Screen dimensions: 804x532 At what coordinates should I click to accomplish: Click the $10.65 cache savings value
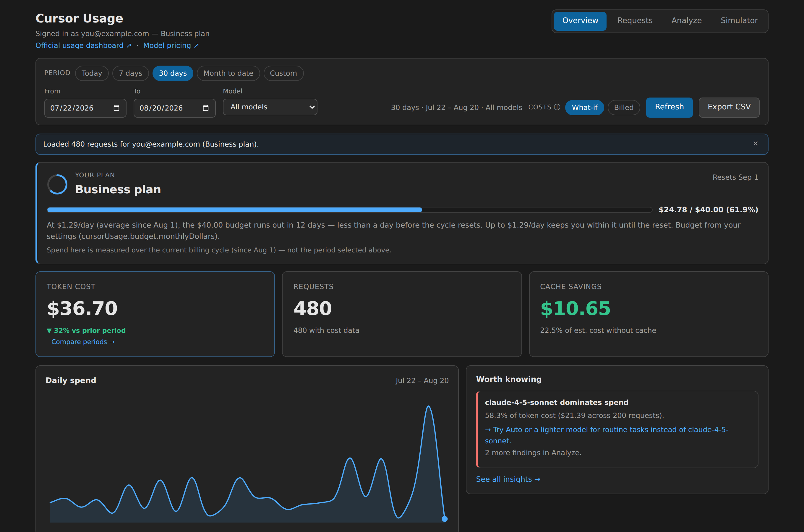click(x=575, y=308)
